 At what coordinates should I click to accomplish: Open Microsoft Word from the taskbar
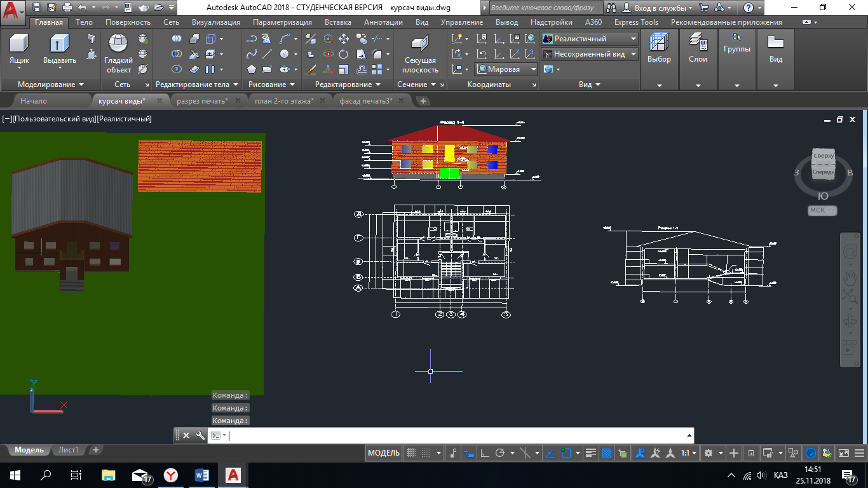coord(202,475)
